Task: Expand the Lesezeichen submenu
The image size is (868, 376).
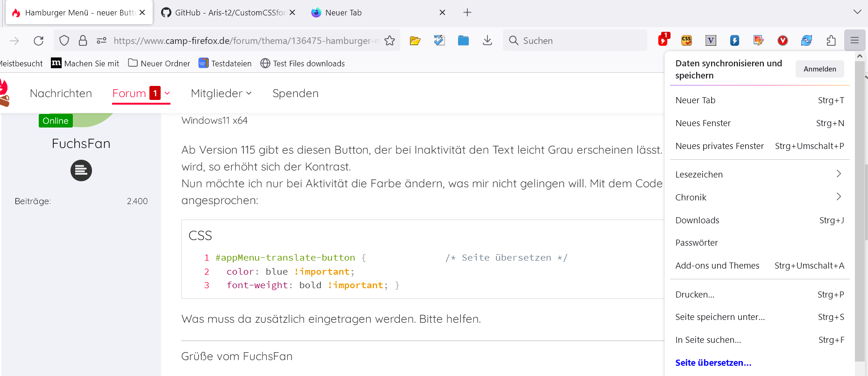Action: pyautogui.click(x=759, y=174)
